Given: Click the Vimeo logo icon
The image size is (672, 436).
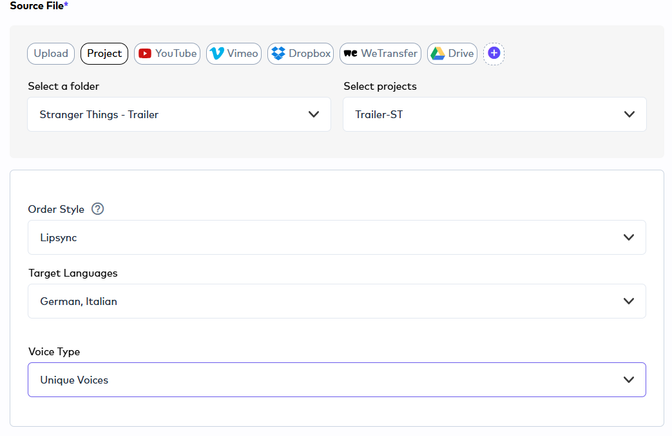Looking at the screenshot, I should (217, 54).
